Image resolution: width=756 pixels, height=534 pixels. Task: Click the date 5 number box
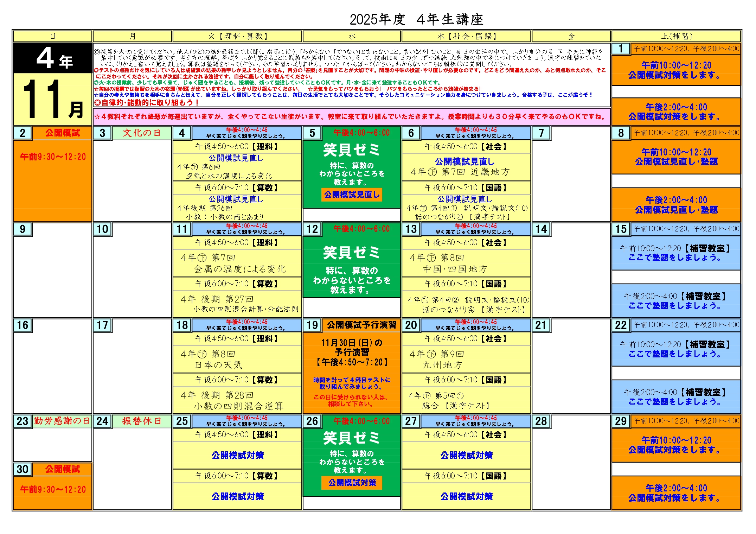point(312,133)
